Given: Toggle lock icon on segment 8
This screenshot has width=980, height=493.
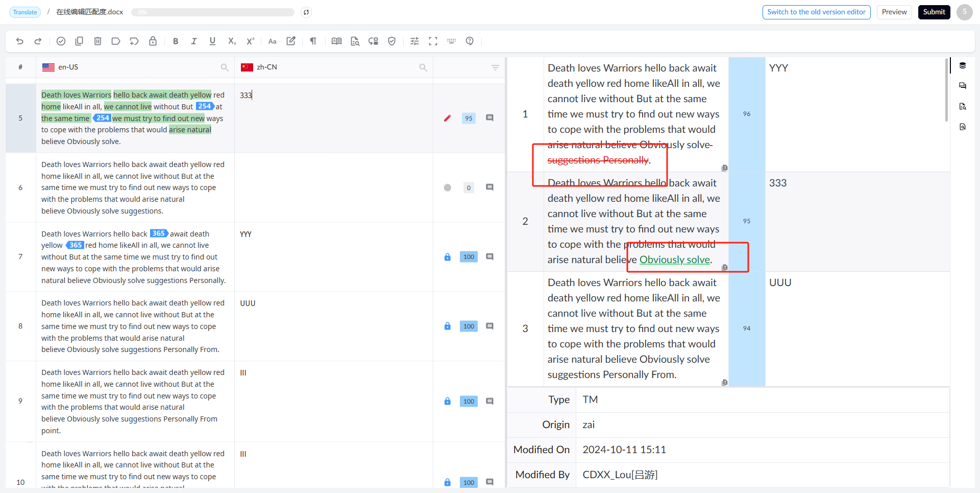Looking at the screenshot, I should (x=448, y=326).
